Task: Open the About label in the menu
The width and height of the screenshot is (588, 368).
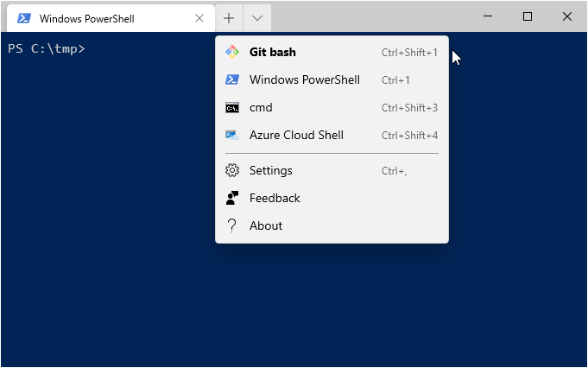Action: point(266,225)
